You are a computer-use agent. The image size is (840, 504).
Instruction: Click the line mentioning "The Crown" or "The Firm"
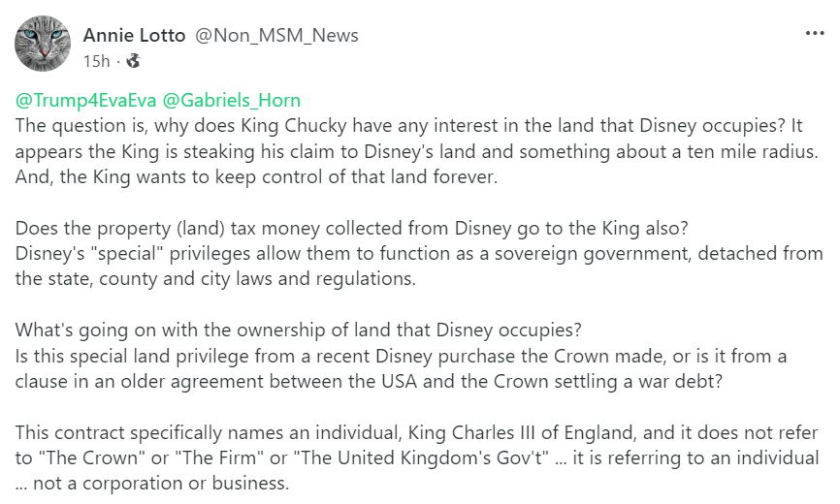[x=417, y=458]
